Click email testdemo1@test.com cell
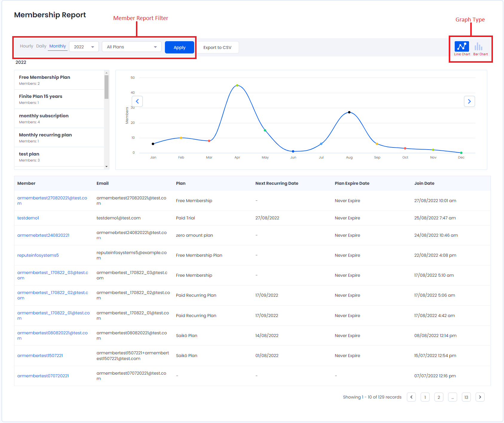This screenshot has height=423, width=504. tap(119, 218)
